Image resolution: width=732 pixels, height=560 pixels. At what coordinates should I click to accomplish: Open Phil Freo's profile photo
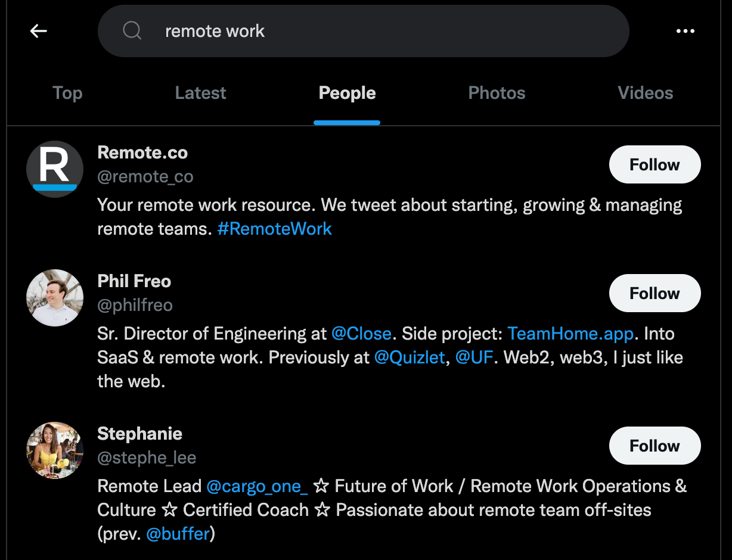55,298
